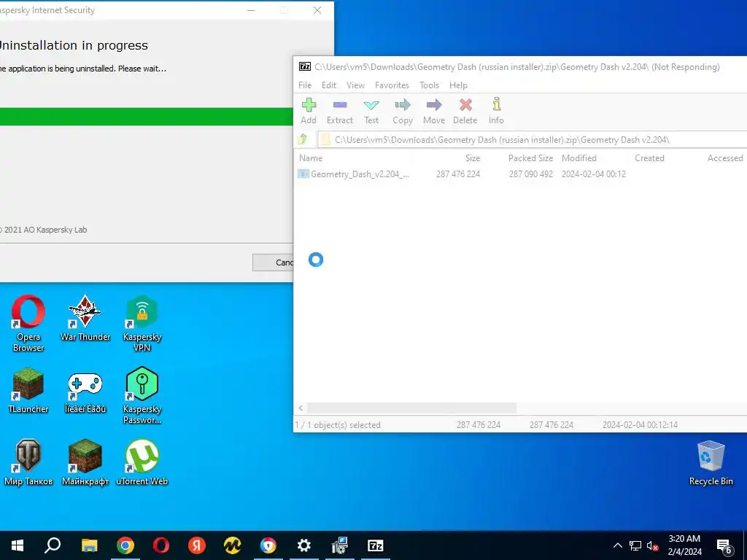Select the Copy tool in 7-Zip toolbar

pos(403,111)
